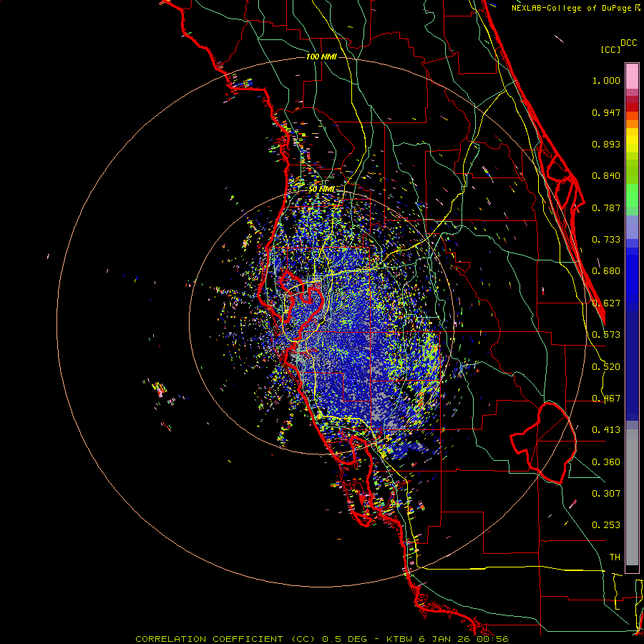Pick the gray segment of the color bar
644x644 pixels.
[632, 497]
